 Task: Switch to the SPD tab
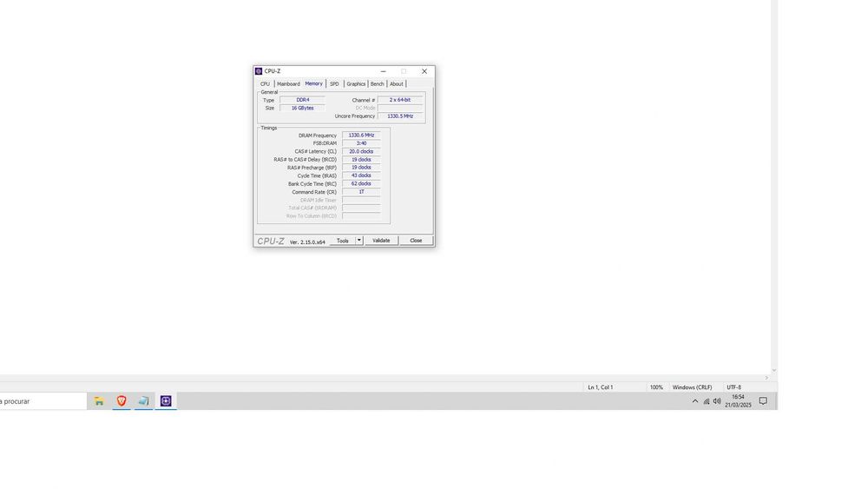tap(334, 84)
